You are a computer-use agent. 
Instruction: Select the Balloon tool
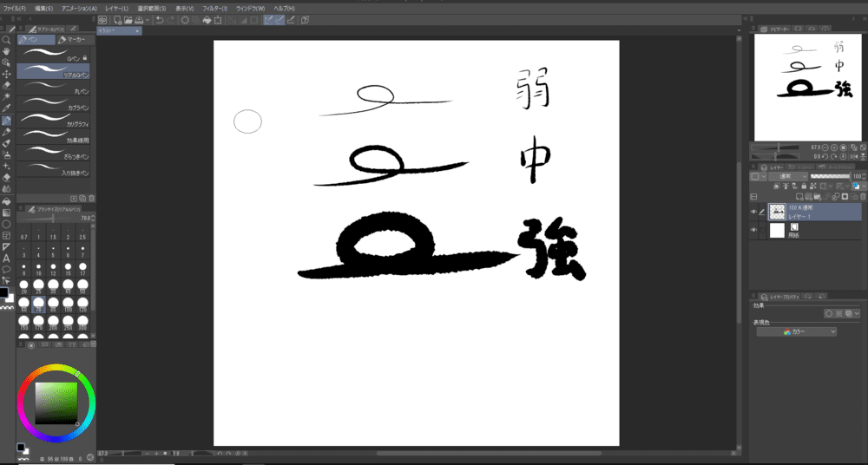coord(6,270)
